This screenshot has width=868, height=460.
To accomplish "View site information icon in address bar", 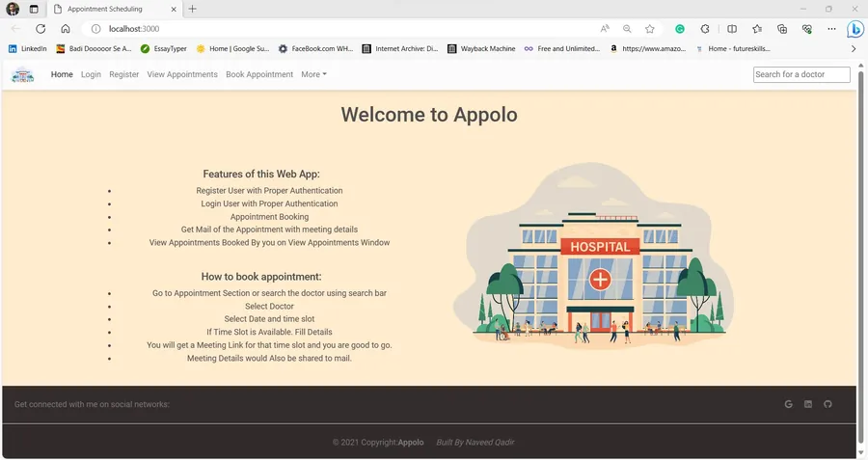I will click(x=95, y=29).
